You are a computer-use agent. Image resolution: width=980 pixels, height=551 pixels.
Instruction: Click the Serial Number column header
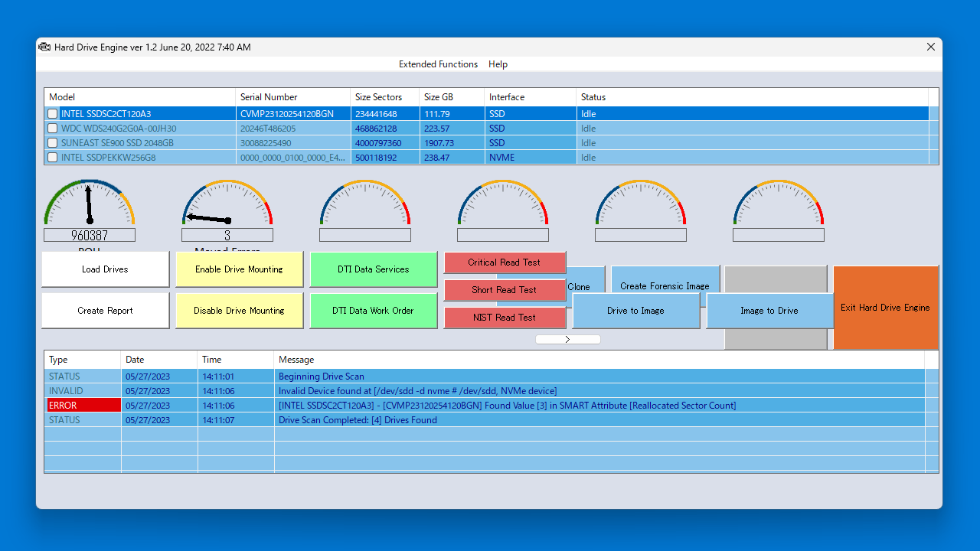(x=292, y=97)
